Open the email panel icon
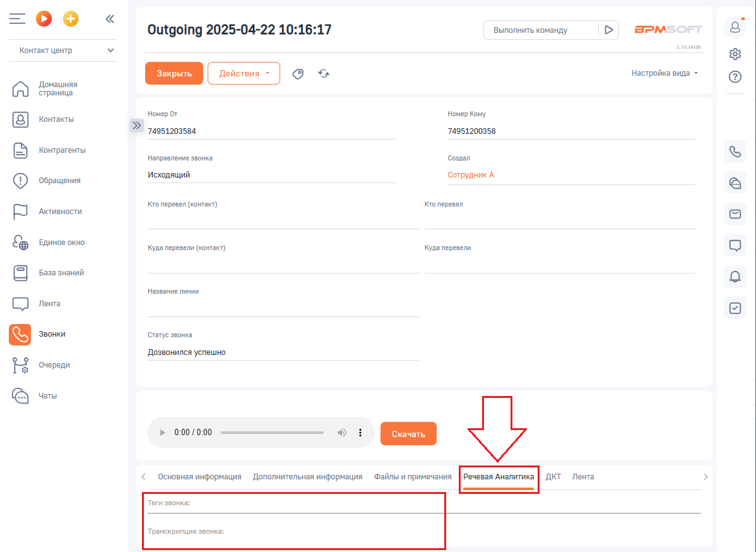 (x=735, y=213)
